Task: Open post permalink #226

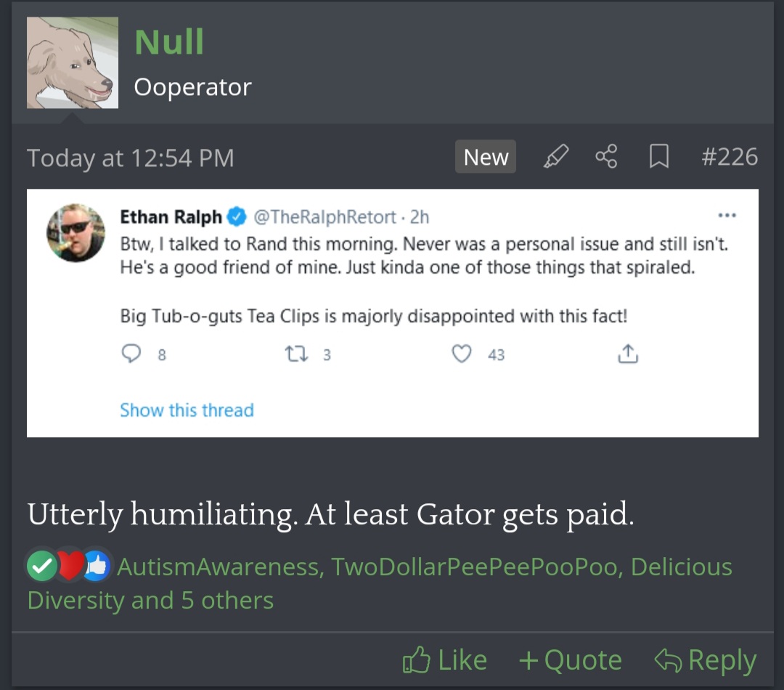Action: (729, 157)
